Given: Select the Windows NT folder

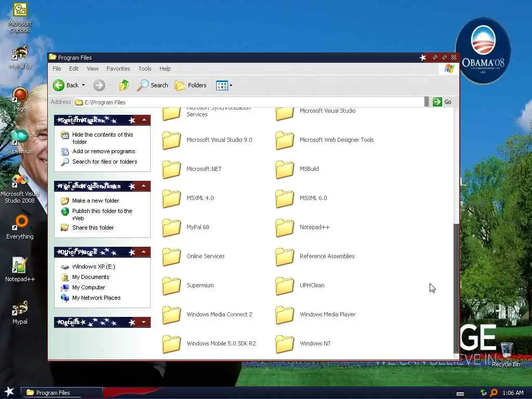Looking at the screenshot, I should (x=303, y=344).
